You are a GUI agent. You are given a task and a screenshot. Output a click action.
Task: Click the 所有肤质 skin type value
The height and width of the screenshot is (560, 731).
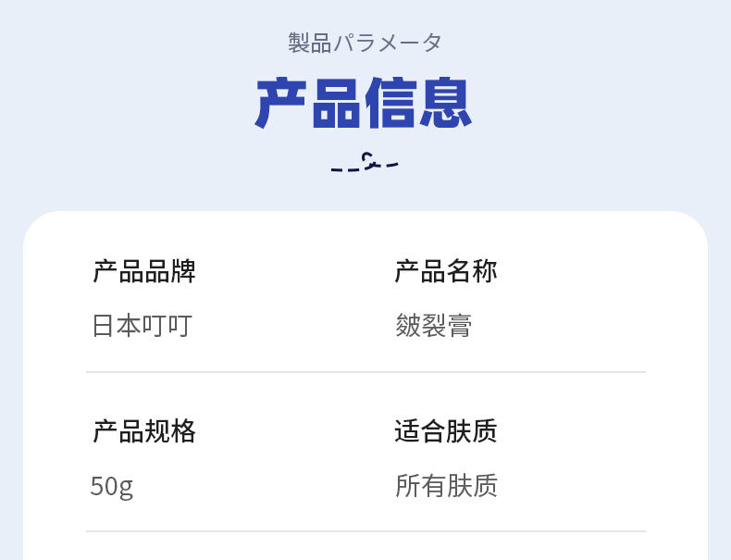tap(446, 485)
